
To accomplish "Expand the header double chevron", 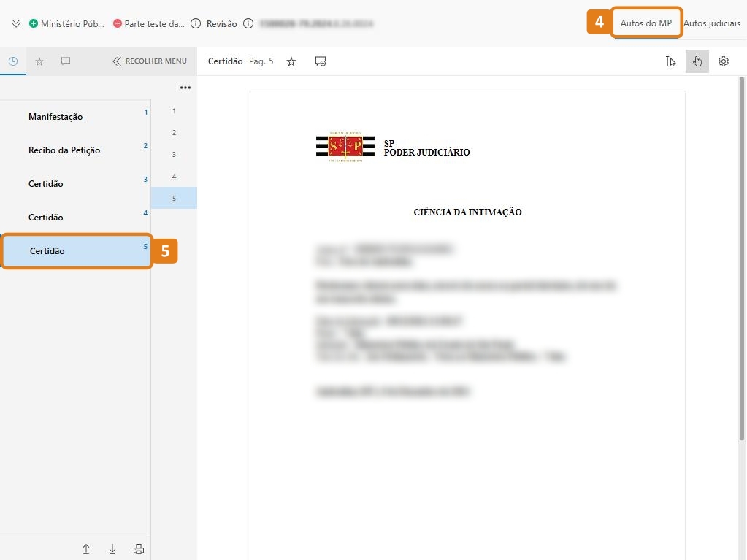I will pyautogui.click(x=16, y=23).
